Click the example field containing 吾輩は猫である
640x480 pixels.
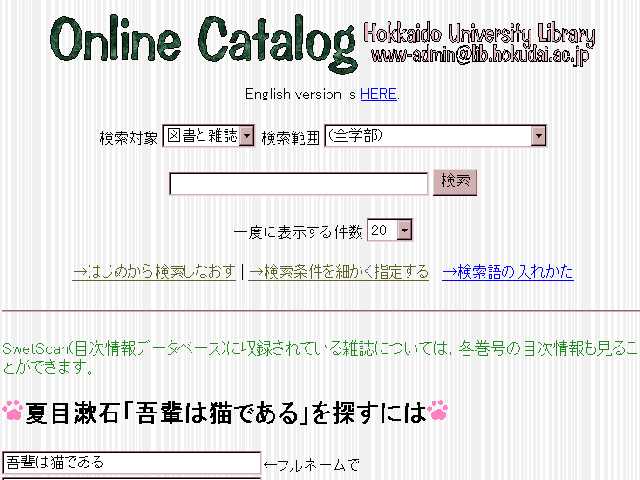point(131,463)
